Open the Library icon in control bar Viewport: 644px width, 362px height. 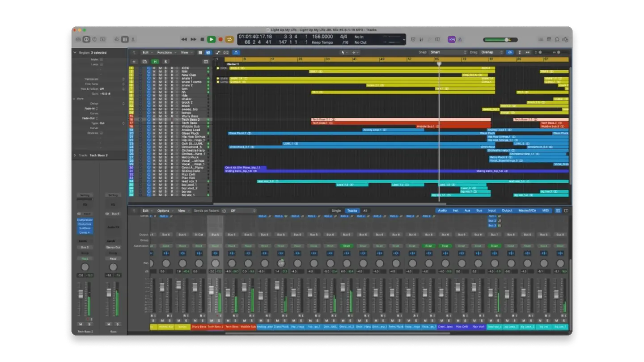click(x=78, y=39)
